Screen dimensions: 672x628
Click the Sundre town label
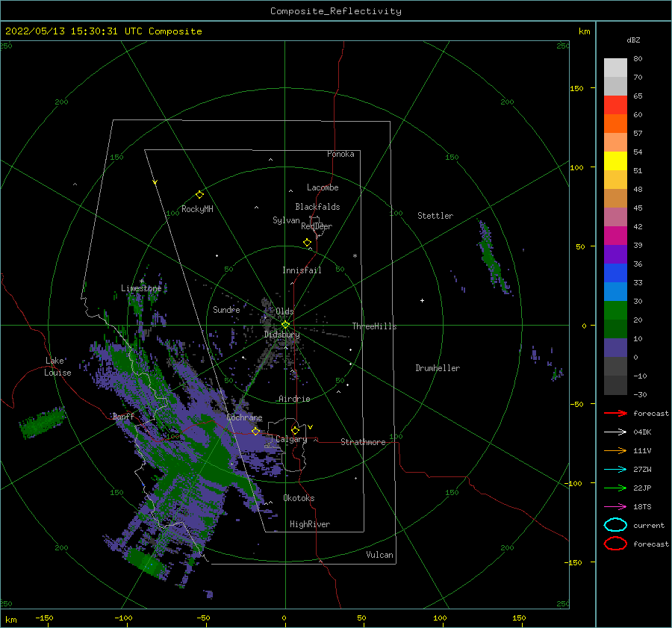pyautogui.click(x=226, y=309)
